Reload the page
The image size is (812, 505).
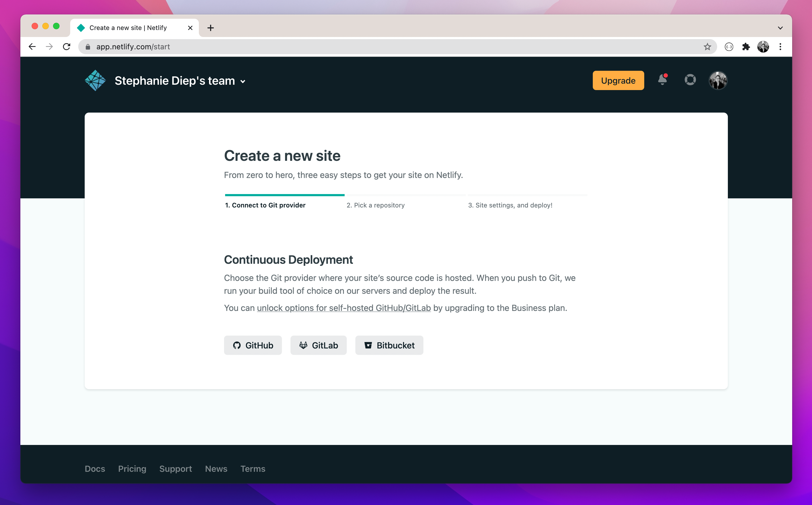[x=67, y=47]
